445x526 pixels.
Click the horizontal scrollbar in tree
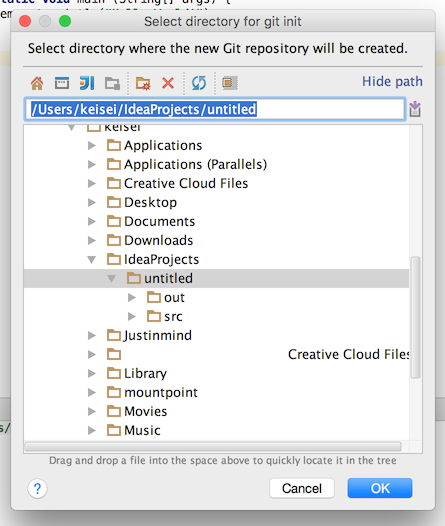213,446
